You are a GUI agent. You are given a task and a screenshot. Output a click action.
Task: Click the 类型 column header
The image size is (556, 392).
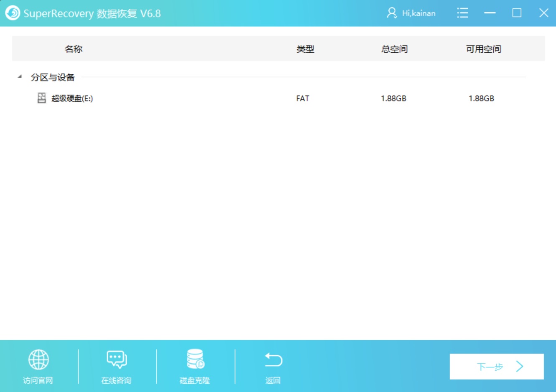[x=304, y=48]
